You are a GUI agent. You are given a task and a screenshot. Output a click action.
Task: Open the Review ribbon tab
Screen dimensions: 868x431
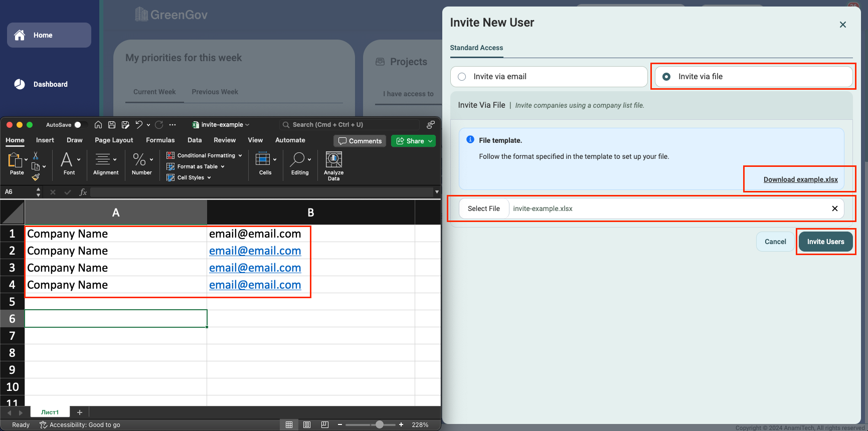(x=225, y=140)
